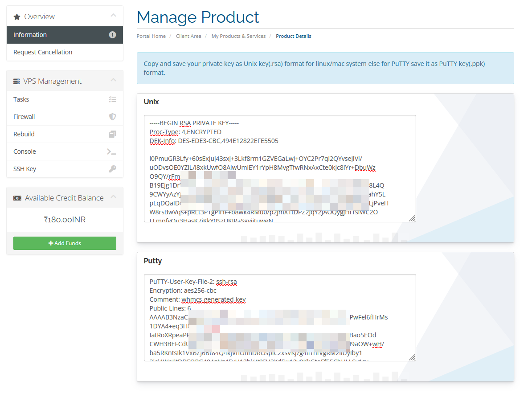Select Request Cancellation in sidebar
Viewport: 532px width, 393px height.
coord(65,52)
